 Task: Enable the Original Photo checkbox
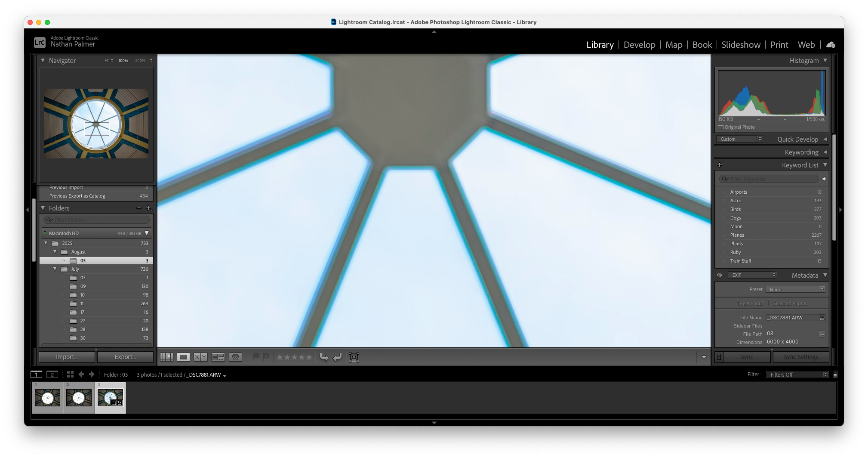[x=720, y=127]
